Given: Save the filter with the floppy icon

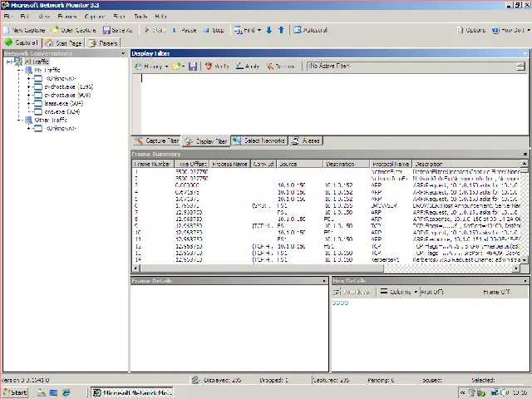Looking at the screenshot, I should click(x=193, y=66).
